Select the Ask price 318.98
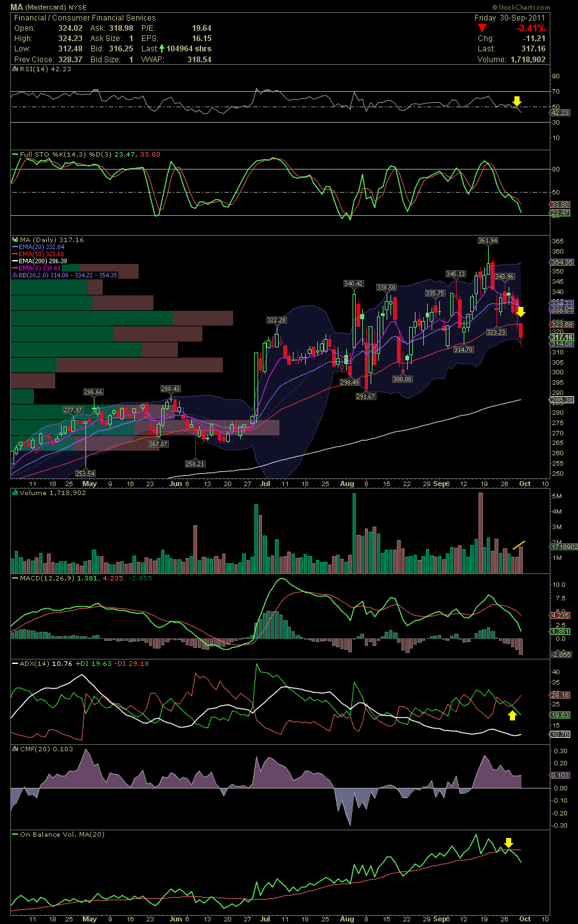Image resolution: width=578 pixels, height=924 pixels. point(121,28)
